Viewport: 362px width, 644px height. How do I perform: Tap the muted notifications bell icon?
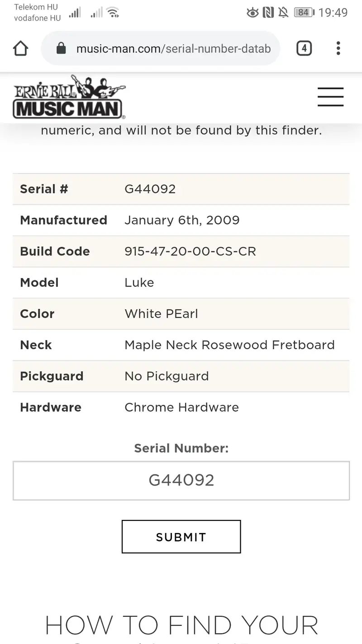coord(284,13)
